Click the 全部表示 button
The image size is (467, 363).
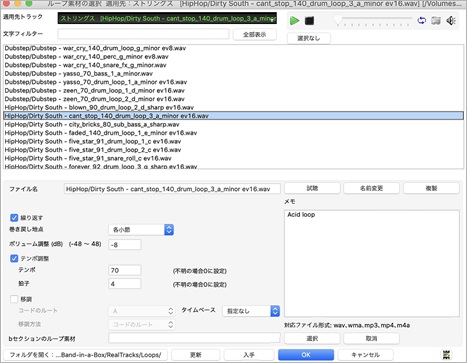click(x=255, y=34)
